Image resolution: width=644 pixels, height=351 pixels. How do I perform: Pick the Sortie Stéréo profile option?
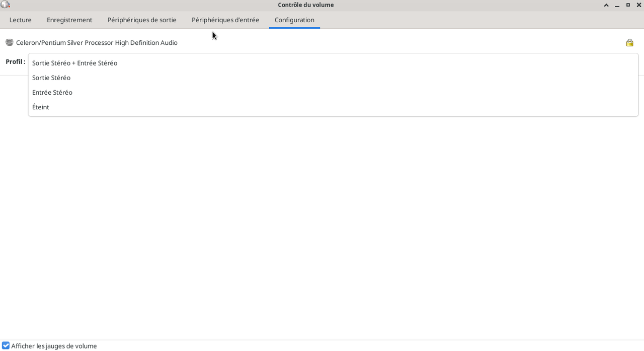coord(333,78)
